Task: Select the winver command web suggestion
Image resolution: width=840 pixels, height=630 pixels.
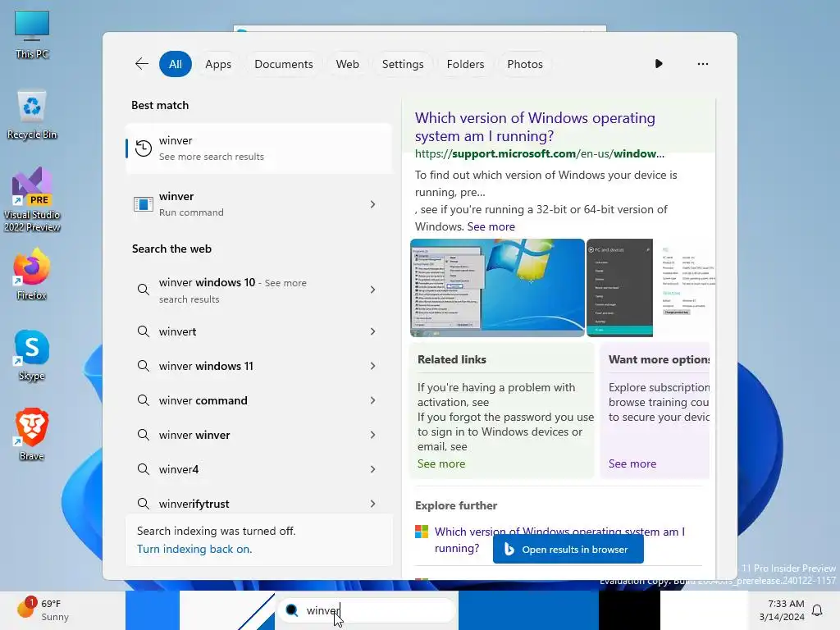Action: [x=258, y=400]
